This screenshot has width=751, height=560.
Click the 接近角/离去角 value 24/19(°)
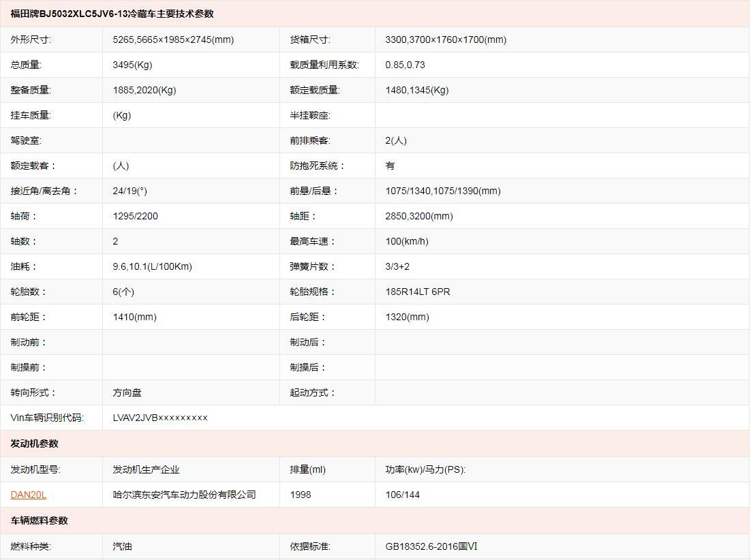pos(129,191)
